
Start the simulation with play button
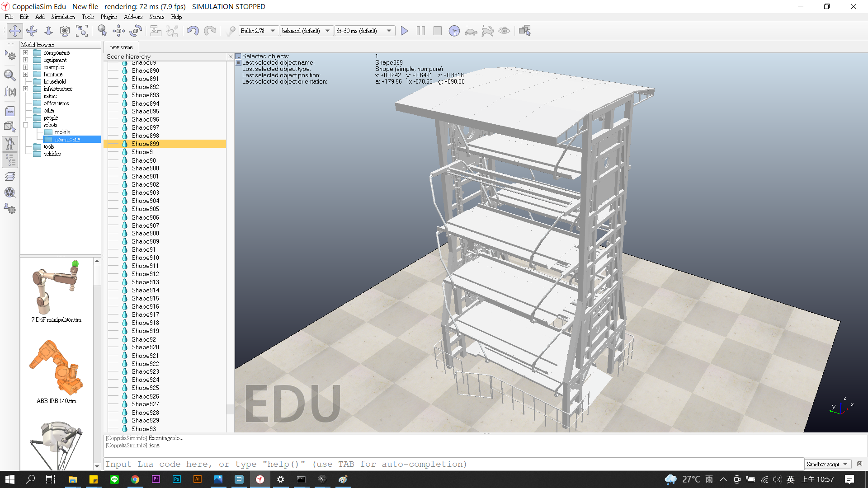point(404,31)
